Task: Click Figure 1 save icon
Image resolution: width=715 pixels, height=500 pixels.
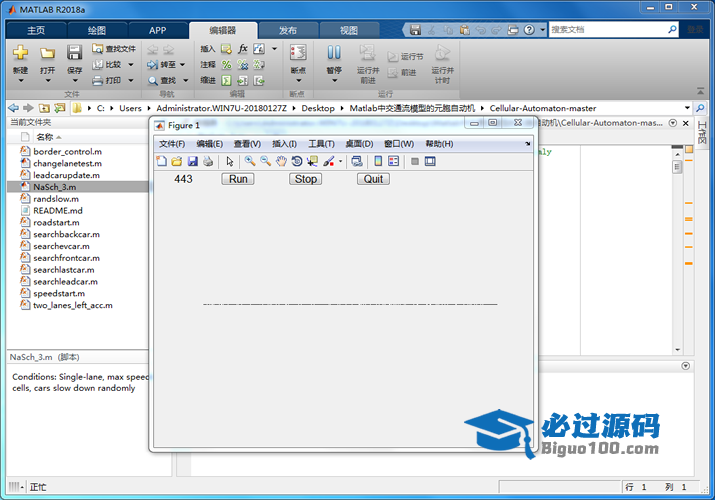Action: tap(192, 161)
